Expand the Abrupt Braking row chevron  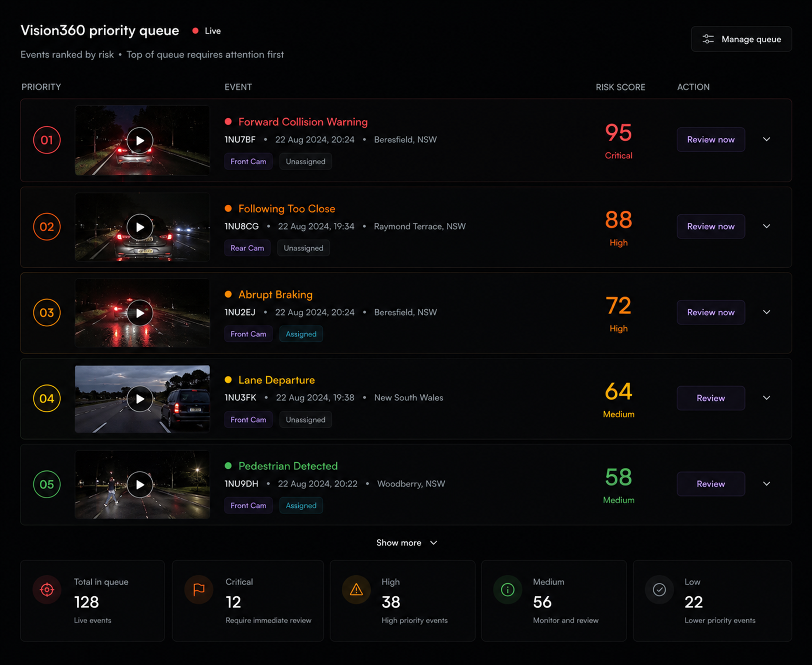[x=766, y=312]
